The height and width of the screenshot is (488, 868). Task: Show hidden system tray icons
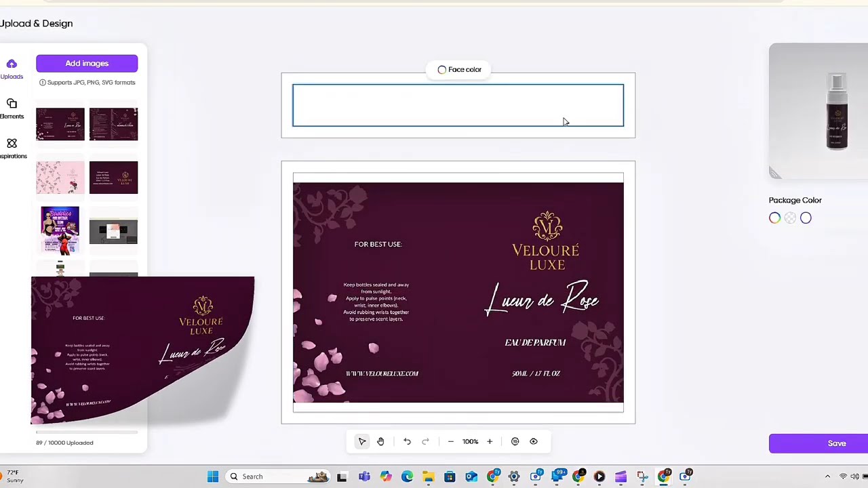pos(827,476)
